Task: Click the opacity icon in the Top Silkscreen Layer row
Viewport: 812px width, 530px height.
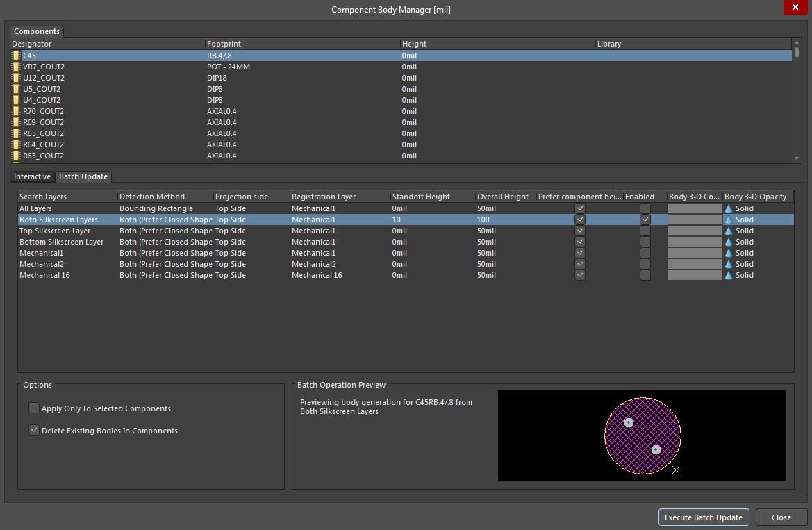Action: coord(729,231)
